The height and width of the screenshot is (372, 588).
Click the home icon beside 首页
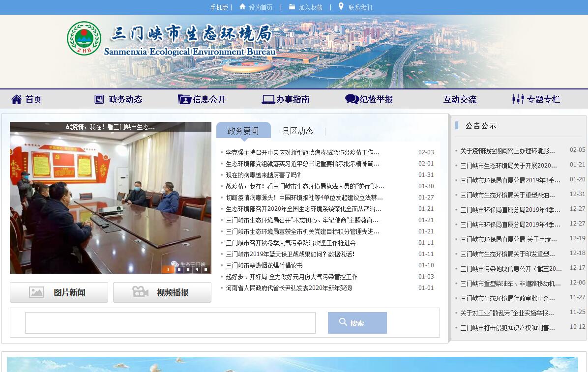[17, 99]
